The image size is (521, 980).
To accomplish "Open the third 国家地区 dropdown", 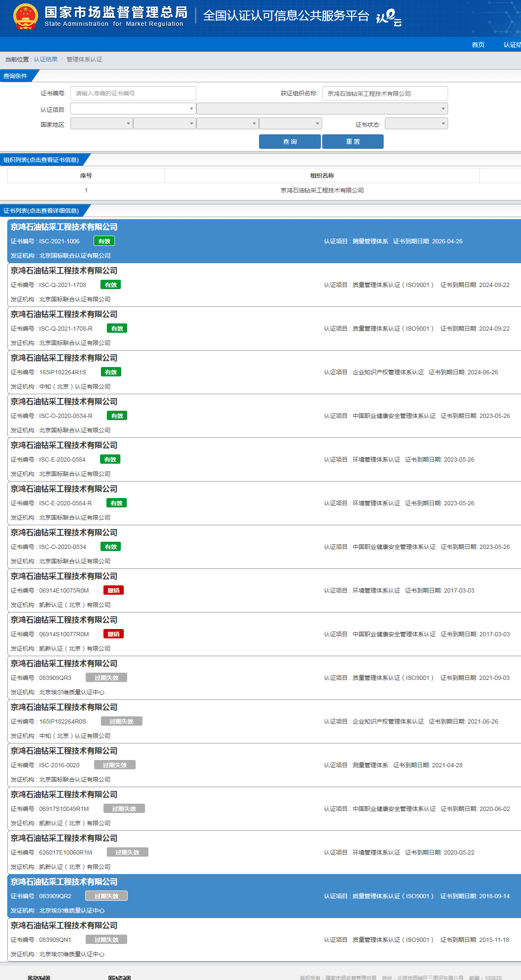I will point(228,123).
